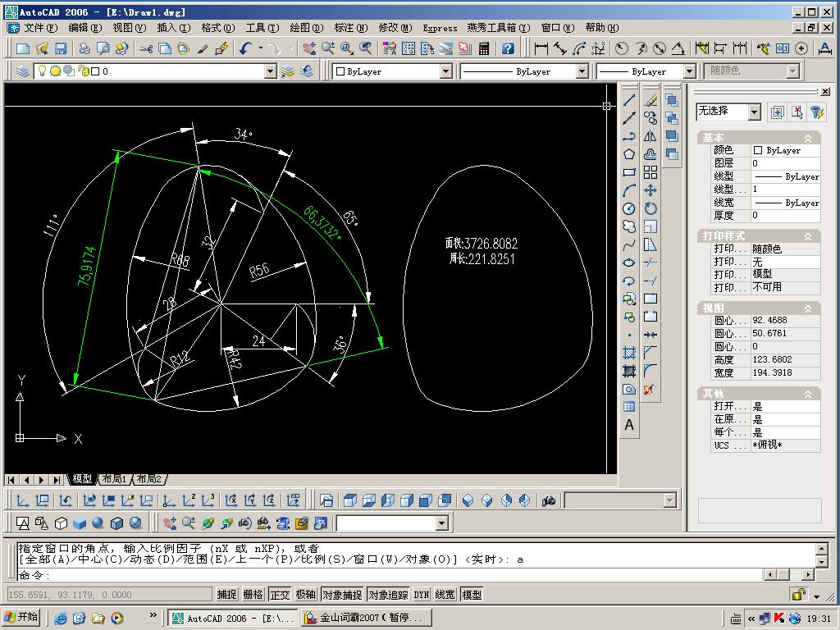Open the ByLayer linetype dropdown
The width and height of the screenshot is (840, 630).
click(x=582, y=71)
